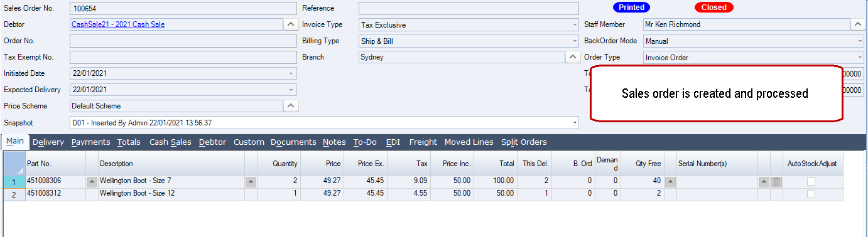Viewport: 868px width, 237px height.
Task: Open part number lookup for 451008306
Action: tap(92, 182)
